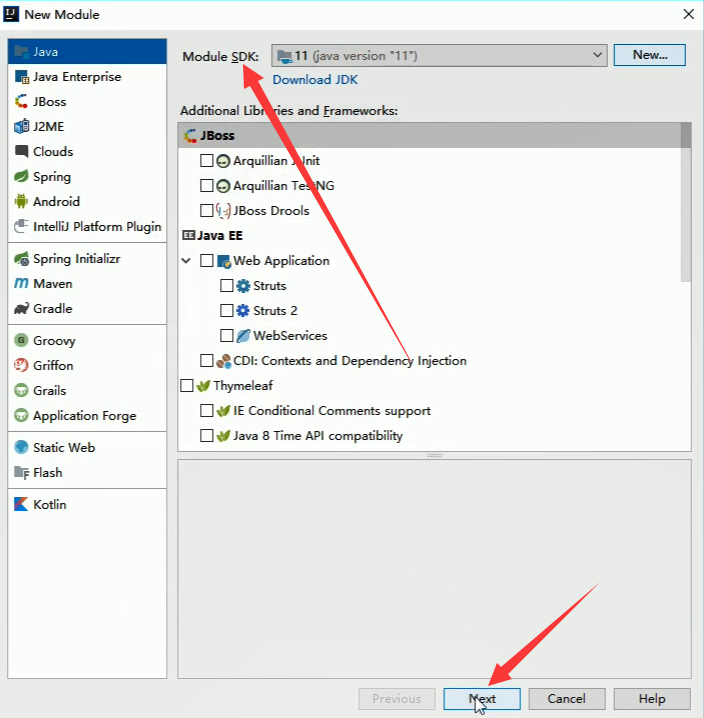Viewport: 704px width, 718px height.
Task: Click the Struts 2 gear icon
Action: pos(243,310)
